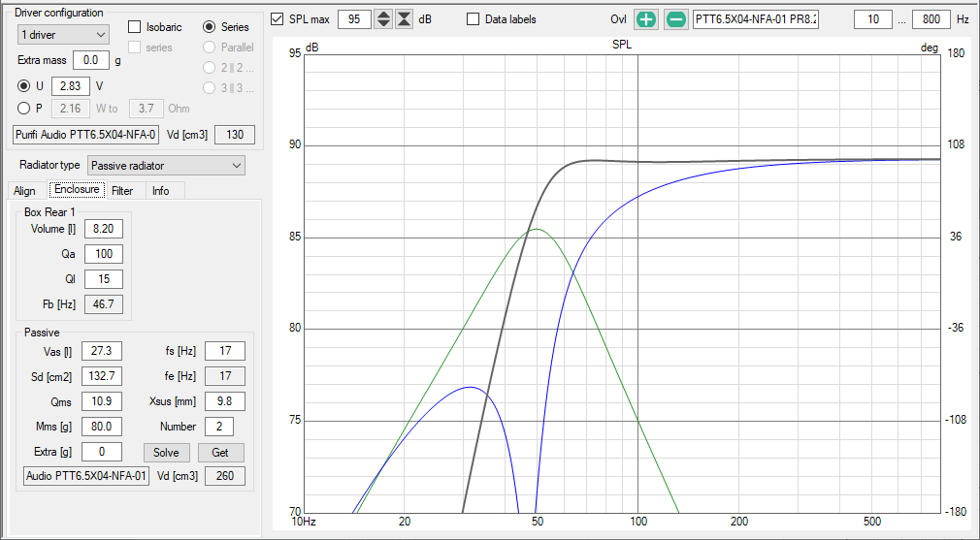The height and width of the screenshot is (540, 980).
Task: Click the Ql 15 field
Action: [x=104, y=279]
